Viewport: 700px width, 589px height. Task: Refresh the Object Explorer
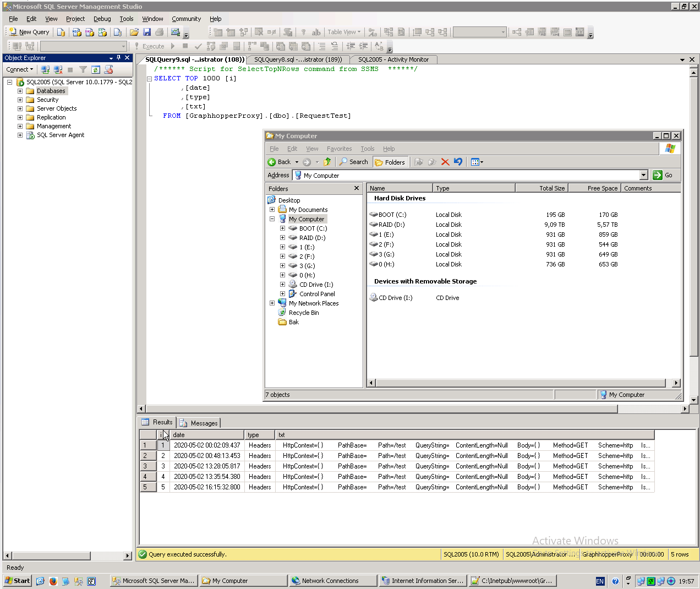click(95, 69)
